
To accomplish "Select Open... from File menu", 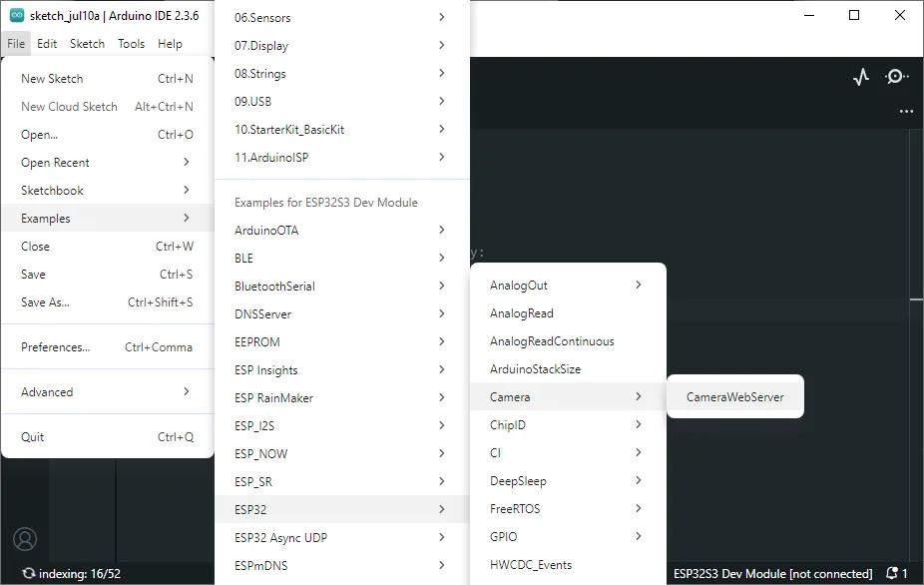I will point(107,135).
